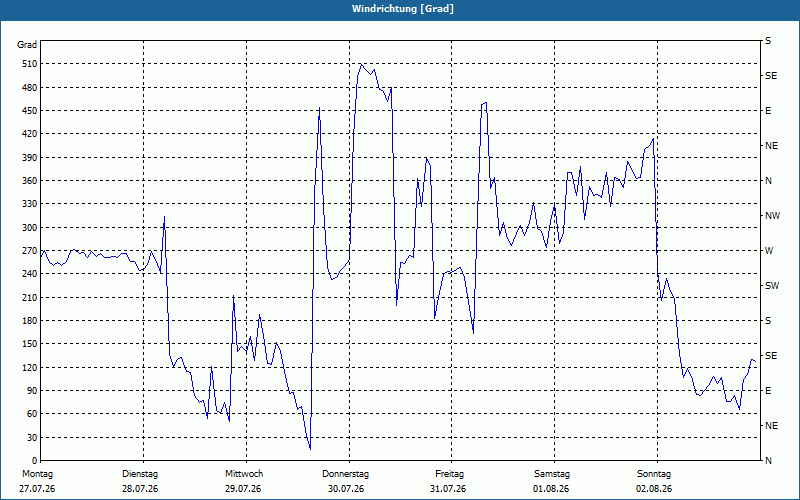Pick the 390 y-axis tick label
Image resolution: width=800 pixels, height=500 pixels.
tap(30, 158)
